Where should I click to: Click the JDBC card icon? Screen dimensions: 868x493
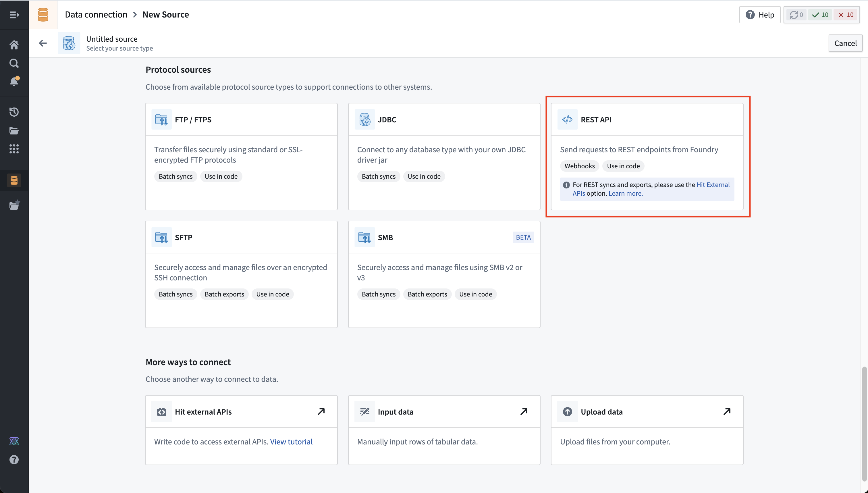(x=364, y=120)
